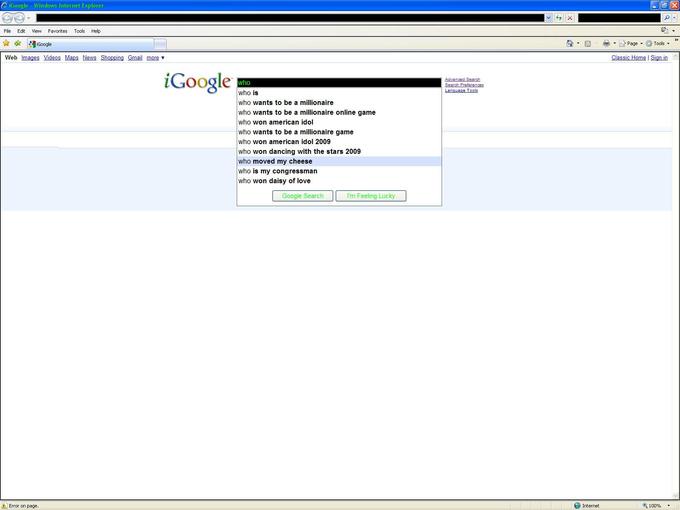Open the Favorites menu
680x510 pixels.
point(57,31)
